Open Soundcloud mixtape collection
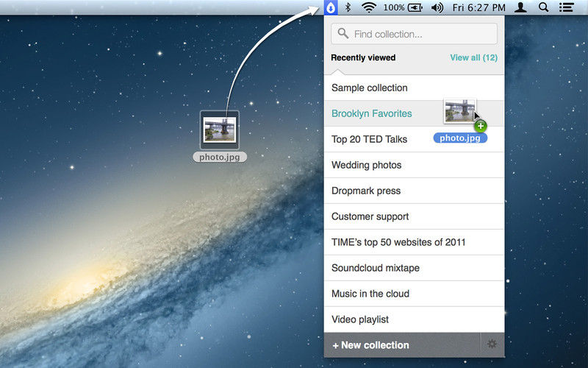The width and height of the screenshot is (588, 368). [414, 268]
